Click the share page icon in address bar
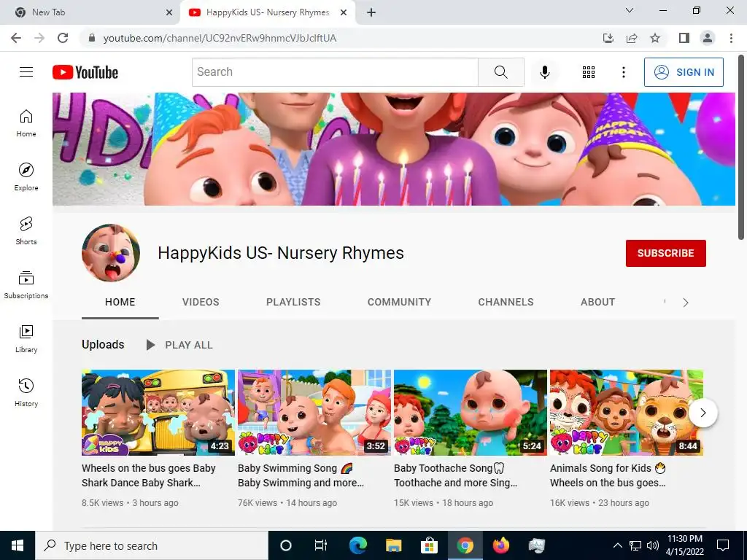 click(x=632, y=38)
